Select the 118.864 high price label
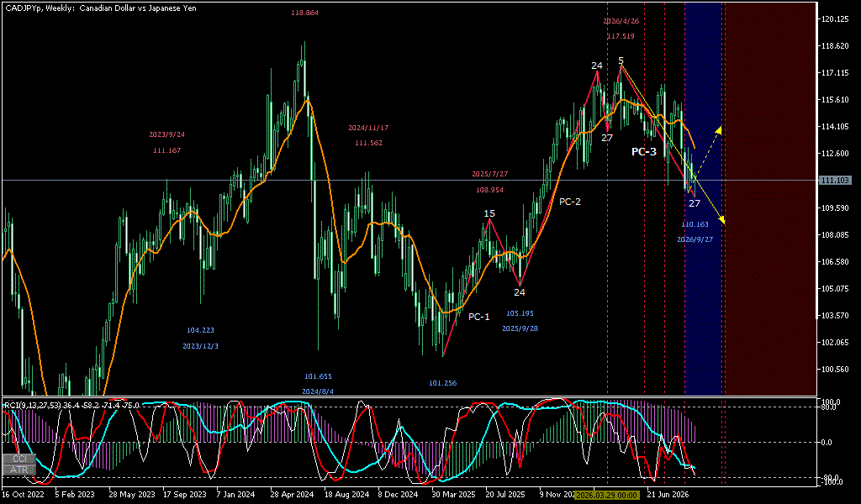This screenshot has width=861, height=504. (304, 13)
